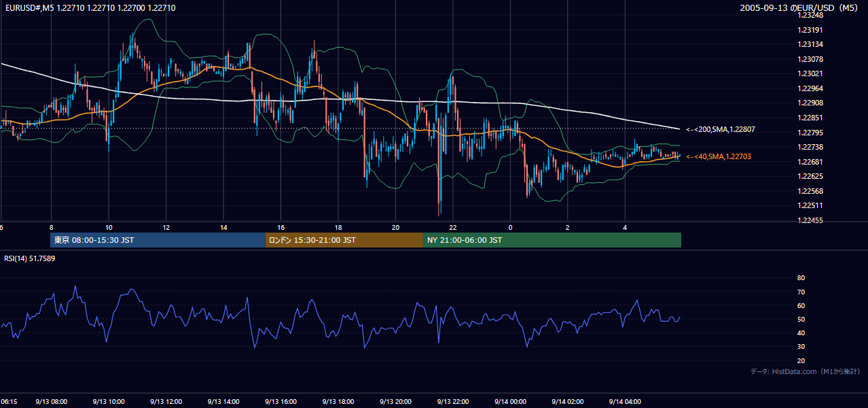Click price level 1.22908 on the scale
Viewport: 868px width, 408px height.
click(x=811, y=103)
